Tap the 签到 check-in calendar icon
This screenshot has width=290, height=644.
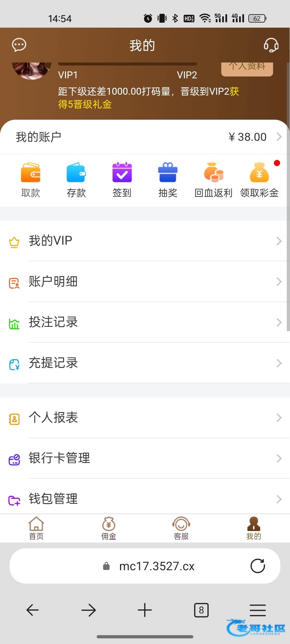pyautogui.click(x=122, y=173)
